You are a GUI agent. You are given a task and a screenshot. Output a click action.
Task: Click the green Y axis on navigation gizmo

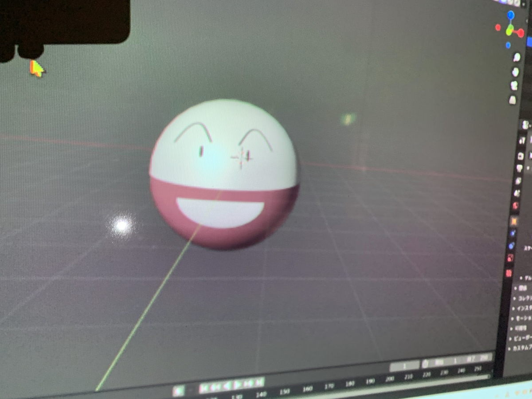510,31
